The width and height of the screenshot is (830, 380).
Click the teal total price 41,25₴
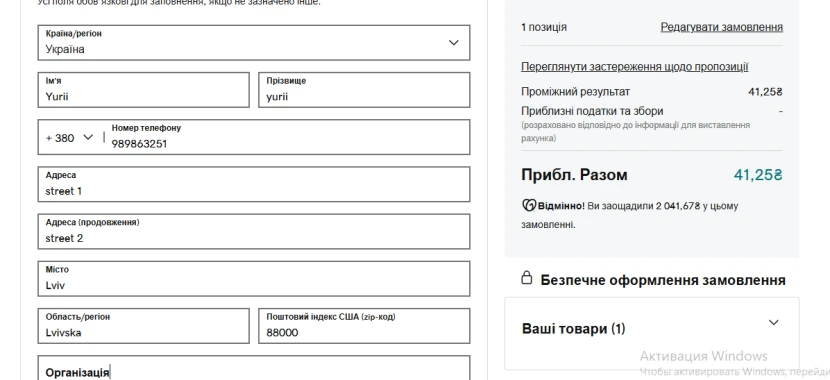coord(757,175)
